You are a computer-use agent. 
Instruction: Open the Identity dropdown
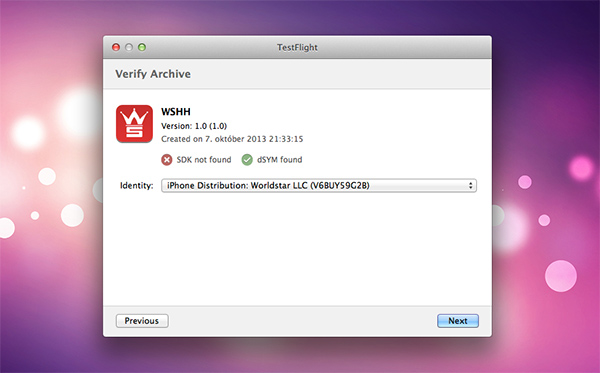(319, 186)
